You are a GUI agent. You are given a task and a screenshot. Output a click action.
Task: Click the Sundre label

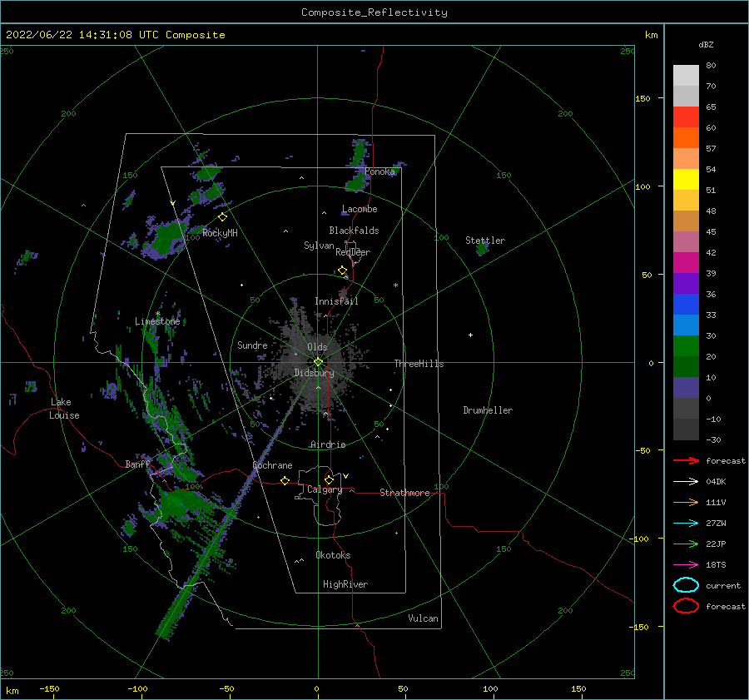(252, 345)
